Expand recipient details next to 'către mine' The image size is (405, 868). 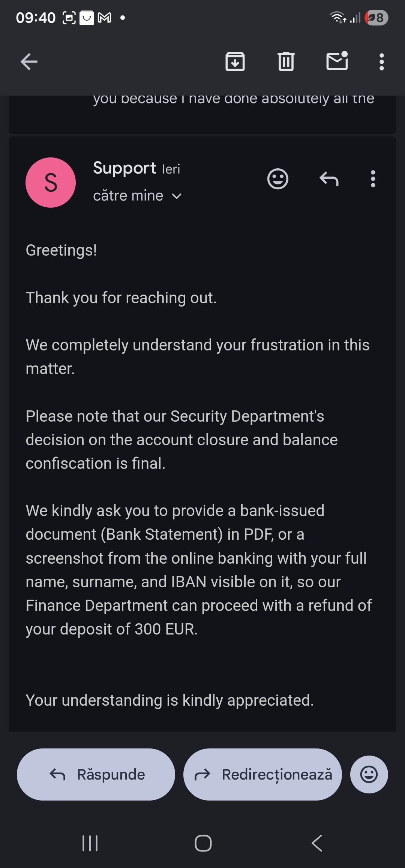[177, 196]
